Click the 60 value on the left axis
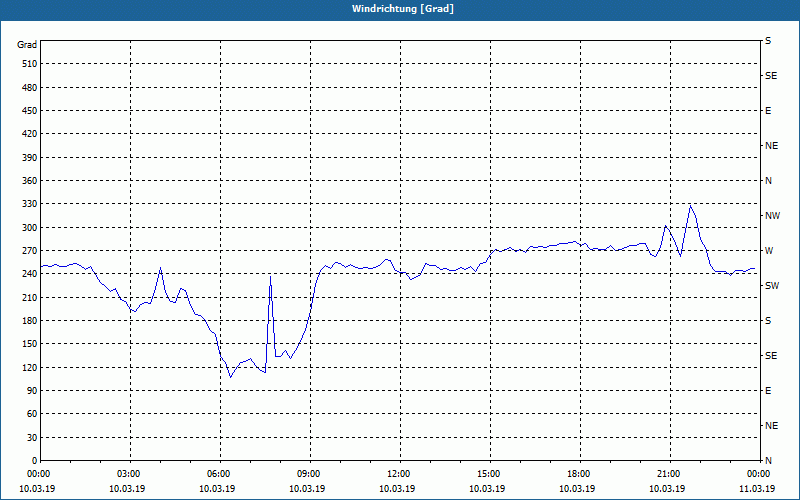 (32, 414)
